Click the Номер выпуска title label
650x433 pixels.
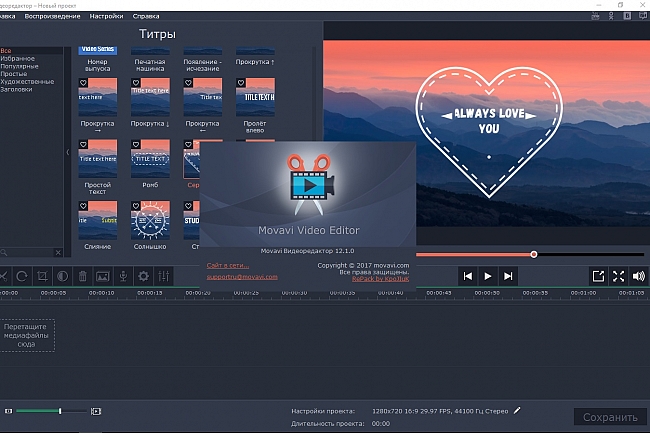97,65
